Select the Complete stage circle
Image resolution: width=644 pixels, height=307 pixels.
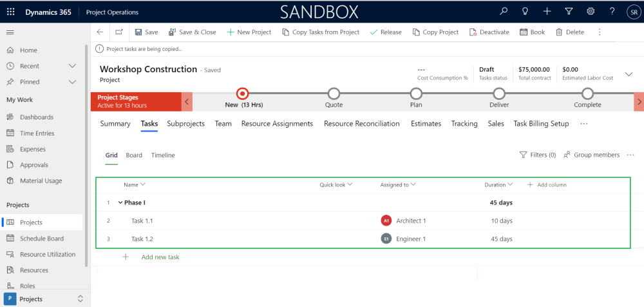pyautogui.click(x=588, y=94)
